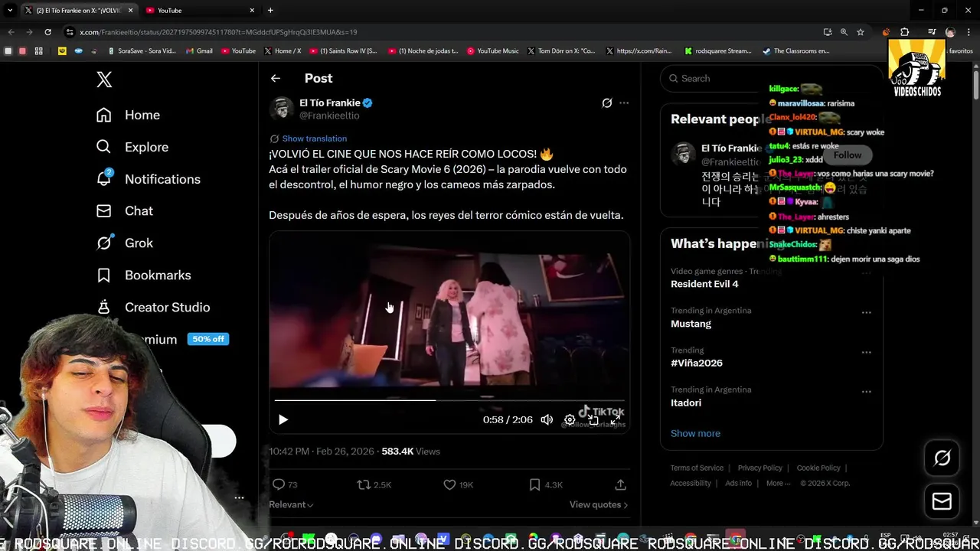Open SoraSave bookmark
The height and width of the screenshot is (551, 980).
142,51
